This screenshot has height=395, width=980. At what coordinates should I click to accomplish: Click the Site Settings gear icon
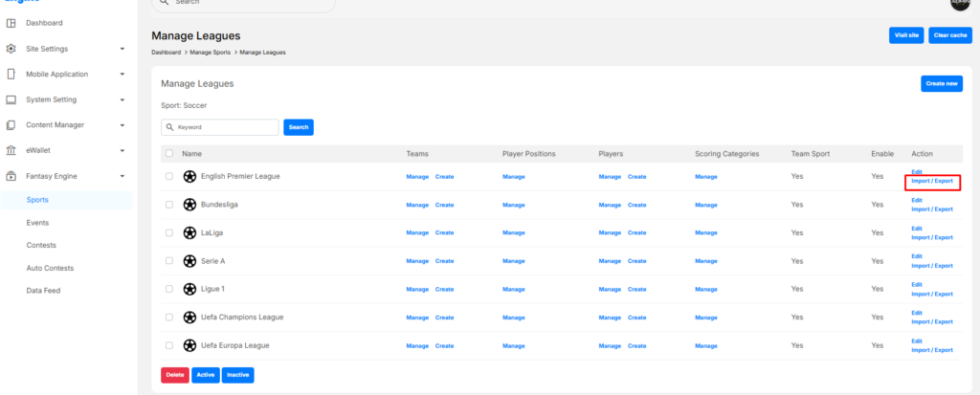11,49
